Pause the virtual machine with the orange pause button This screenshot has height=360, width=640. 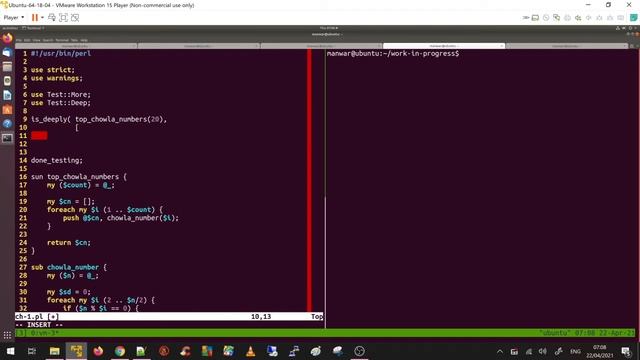35,18
